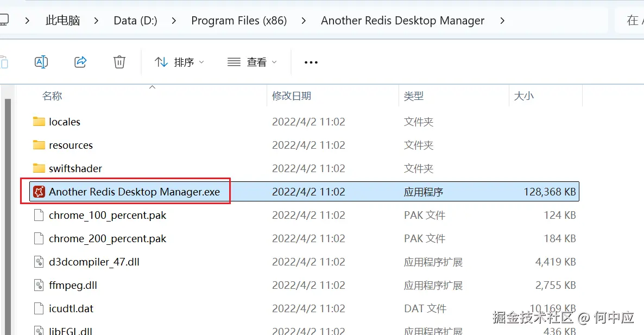The width and height of the screenshot is (644, 335).
Task: Sort by 修改日期 column header
Action: point(292,96)
